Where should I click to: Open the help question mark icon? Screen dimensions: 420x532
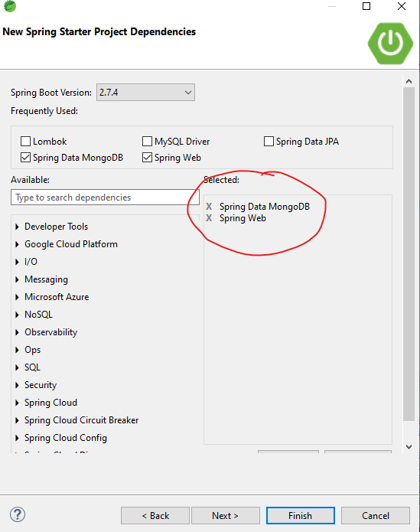click(18, 514)
